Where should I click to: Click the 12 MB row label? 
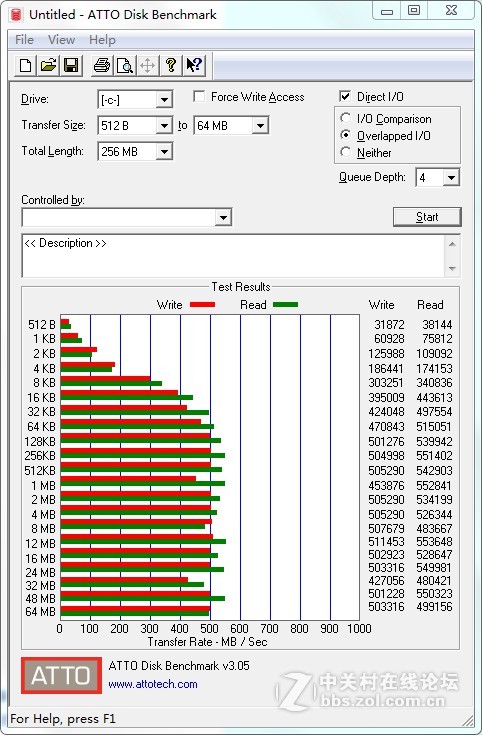[x=40, y=544]
